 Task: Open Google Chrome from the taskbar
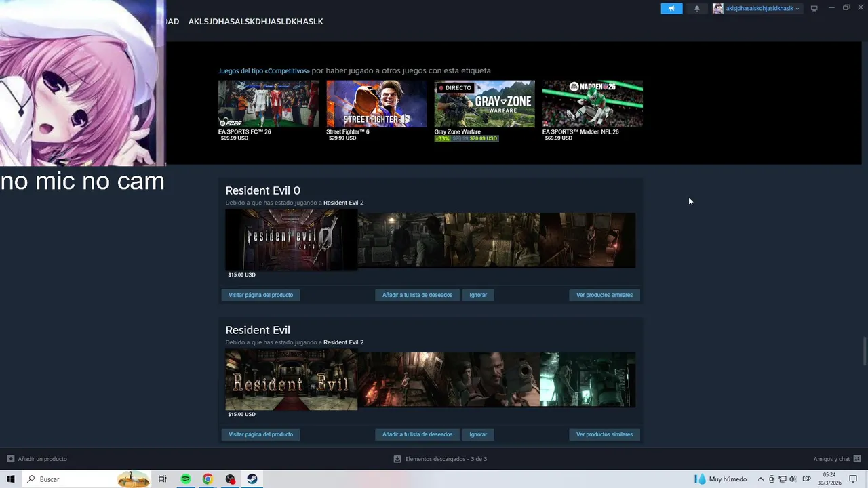(x=208, y=479)
